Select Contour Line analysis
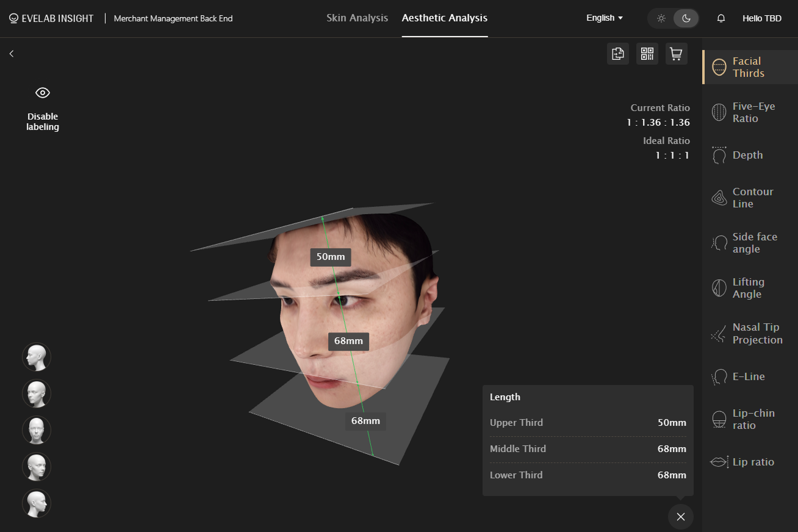The image size is (798, 532). point(750,198)
